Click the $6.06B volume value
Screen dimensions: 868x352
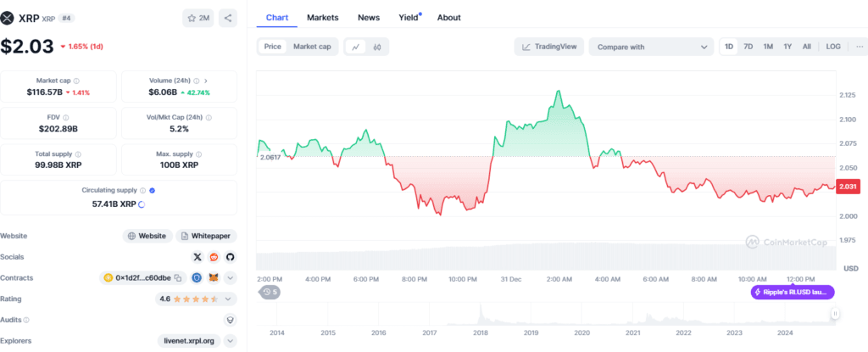pyautogui.click(x=162, y=92)
